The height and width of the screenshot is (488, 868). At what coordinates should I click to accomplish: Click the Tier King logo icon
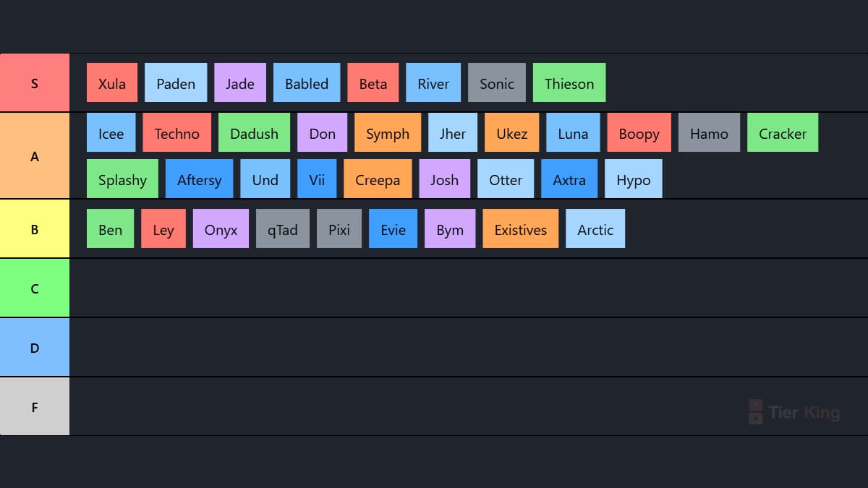point(755,412)
